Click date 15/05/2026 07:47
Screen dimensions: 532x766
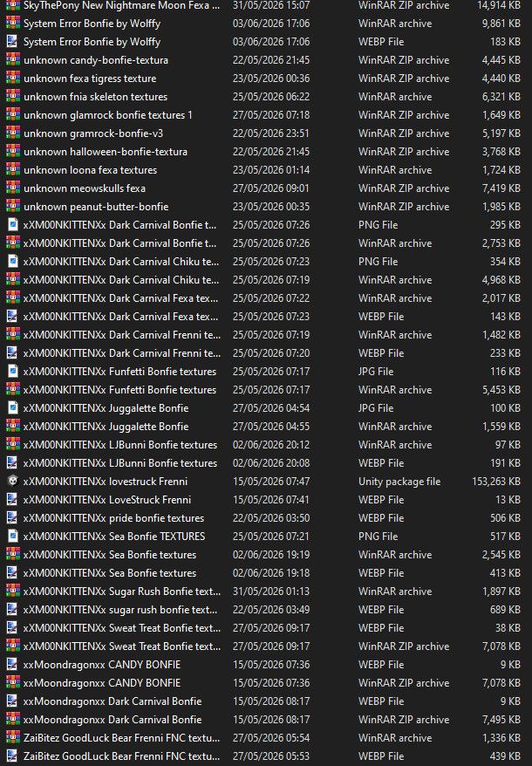point(271,482)
